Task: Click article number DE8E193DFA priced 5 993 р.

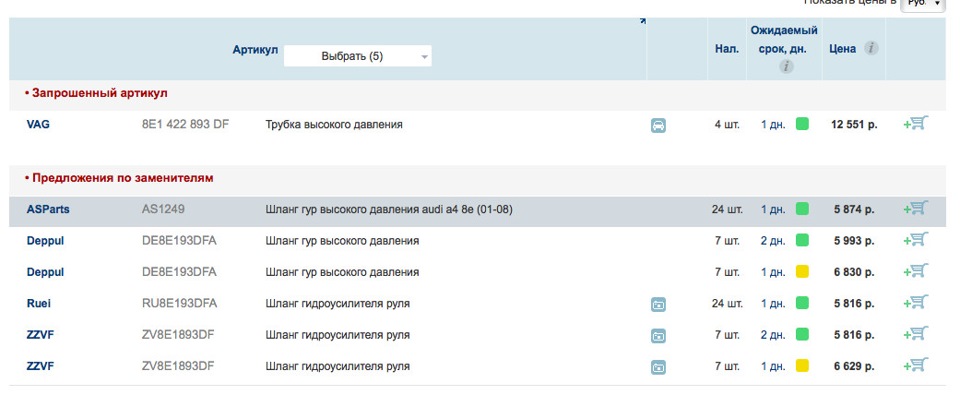Action: pyautogui.click(x=179, y=241)
